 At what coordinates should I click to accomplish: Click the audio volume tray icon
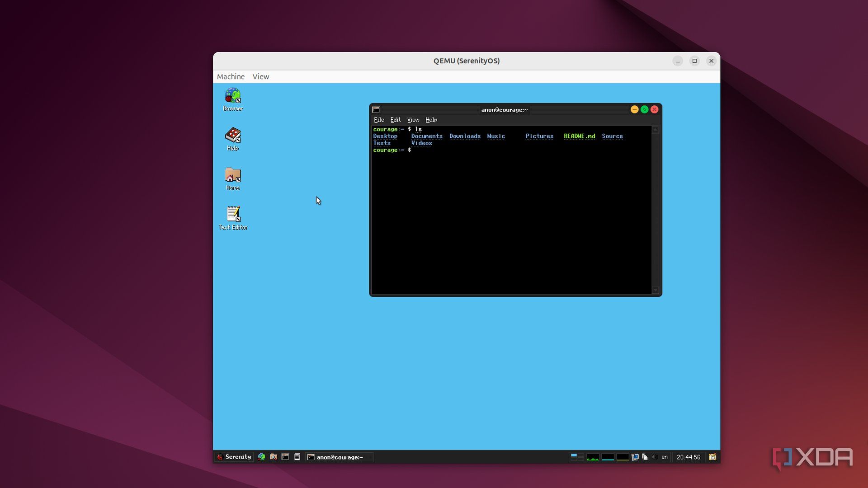(655, 457)
